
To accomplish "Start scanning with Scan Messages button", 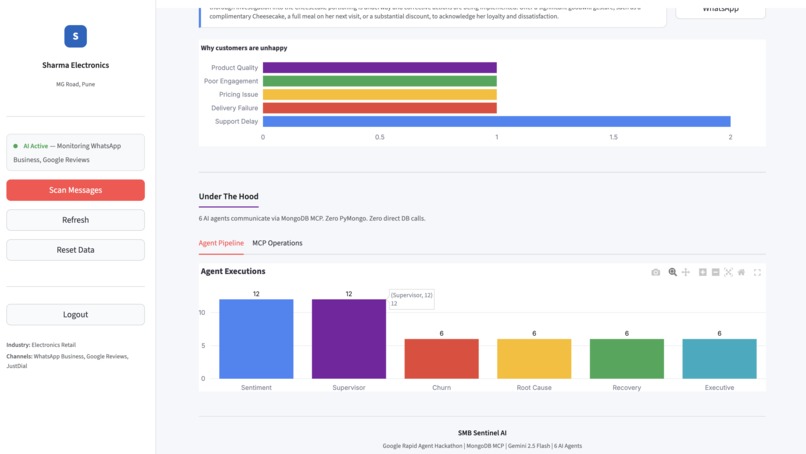I will pyautogui.click(x=76, y=190).
